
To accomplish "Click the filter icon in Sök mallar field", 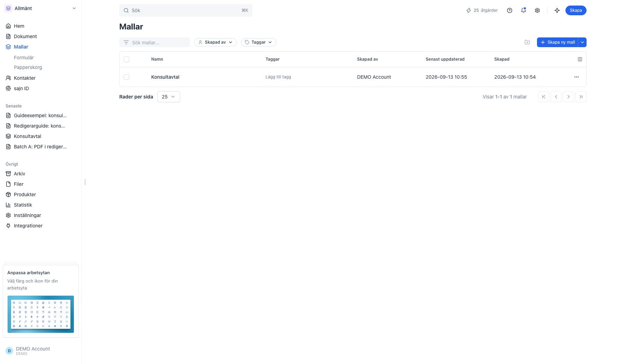I will [126, 42].
